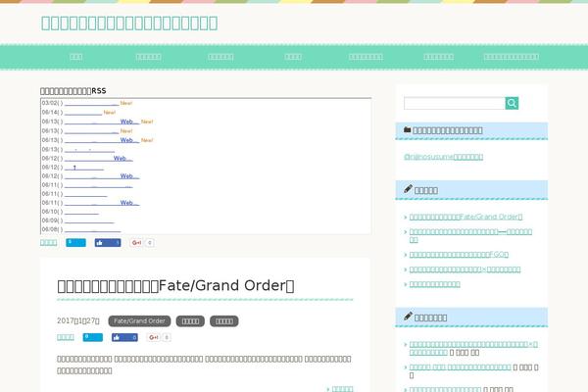The height and width of the screenshot is (392, 588).
Task: Click the teal bookmark link left of the post Tweet button
Action: click(66, 337)
